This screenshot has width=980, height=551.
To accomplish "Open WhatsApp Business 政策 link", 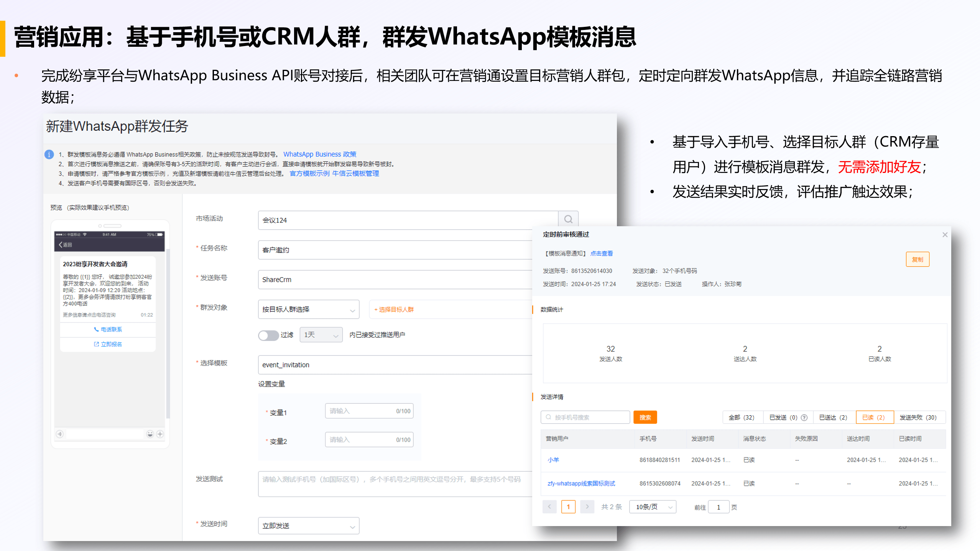I will tap(320, 154).
